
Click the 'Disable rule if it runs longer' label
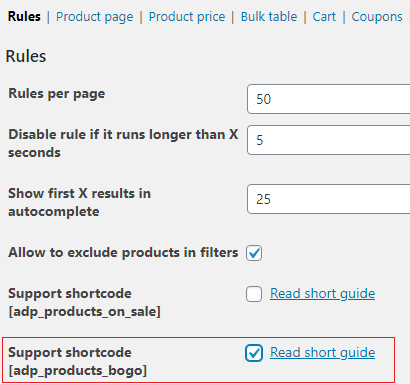click(x=123, y=144)
